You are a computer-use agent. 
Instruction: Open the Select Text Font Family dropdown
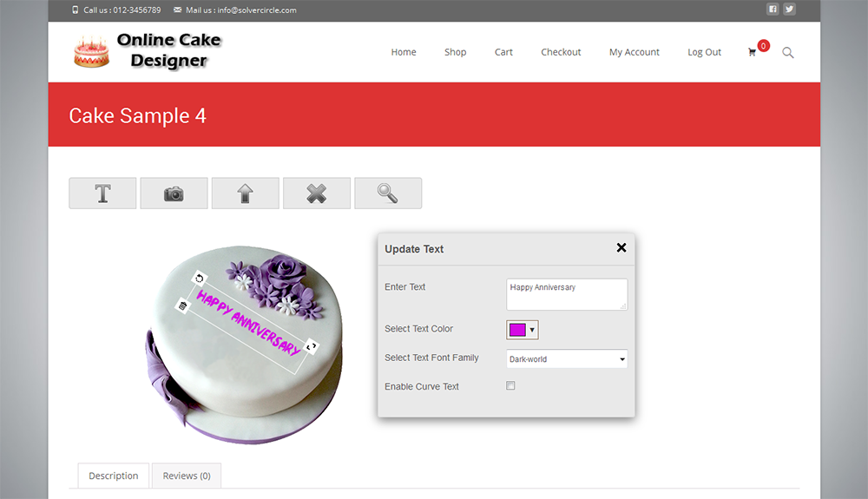click(567, 359)
